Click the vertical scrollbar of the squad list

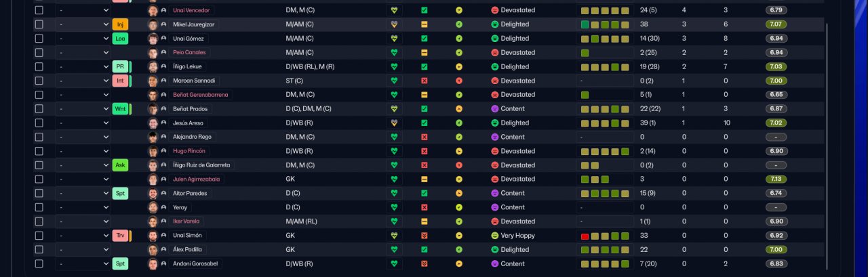coord(825,146)
